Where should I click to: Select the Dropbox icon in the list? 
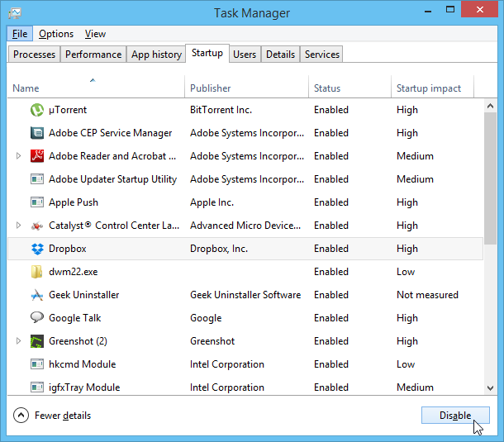pos(36,249)
